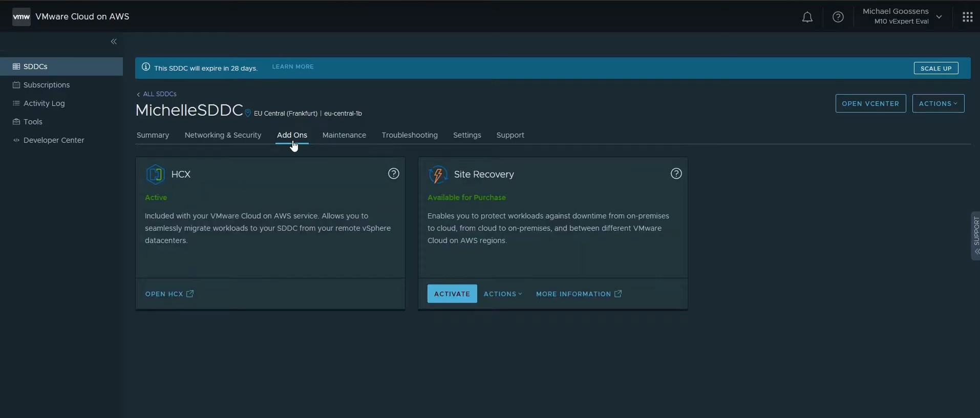Image resolution: width=980 pixels, height=418 pixels.
Task: Click the Subscriptions calendar icon
Action: [x=16, y=85]
